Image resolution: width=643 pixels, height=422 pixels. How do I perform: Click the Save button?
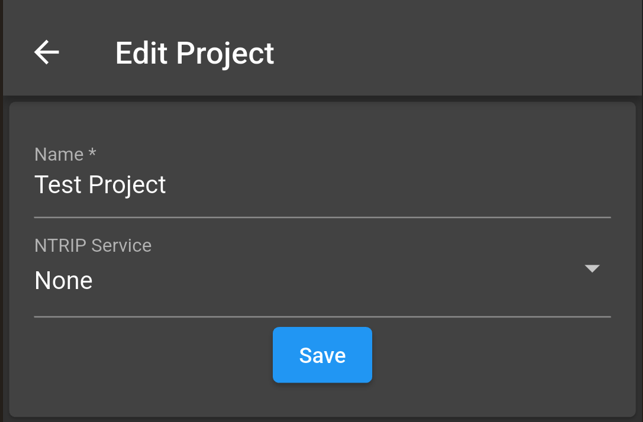(x=322, y=355)
